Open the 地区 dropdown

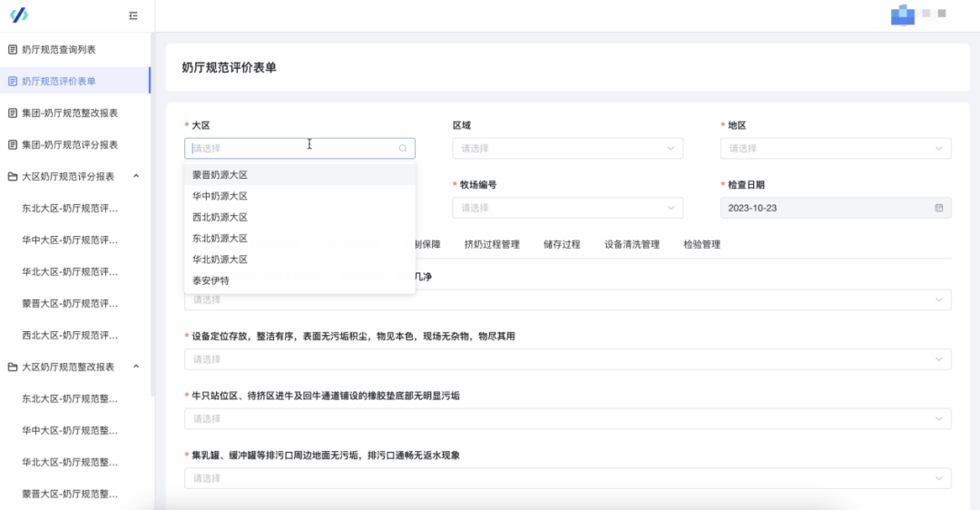836,149
